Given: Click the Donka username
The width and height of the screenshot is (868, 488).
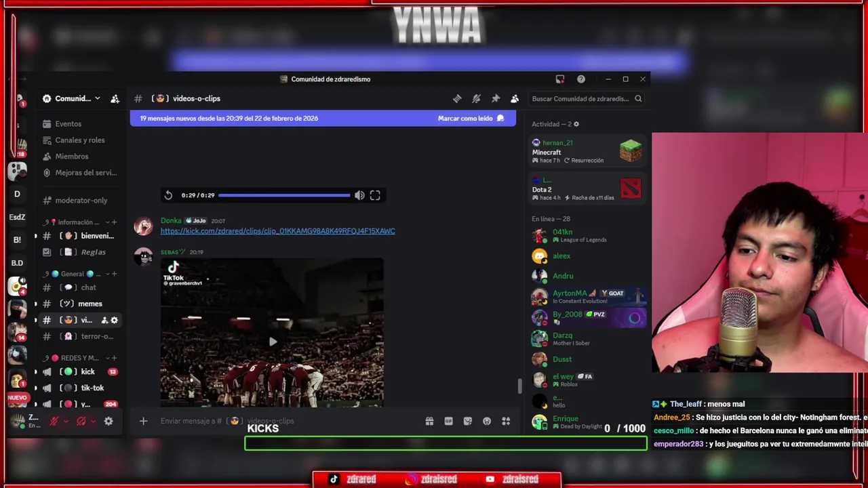Looking at the screenshot, I should [x=171, y=220].
